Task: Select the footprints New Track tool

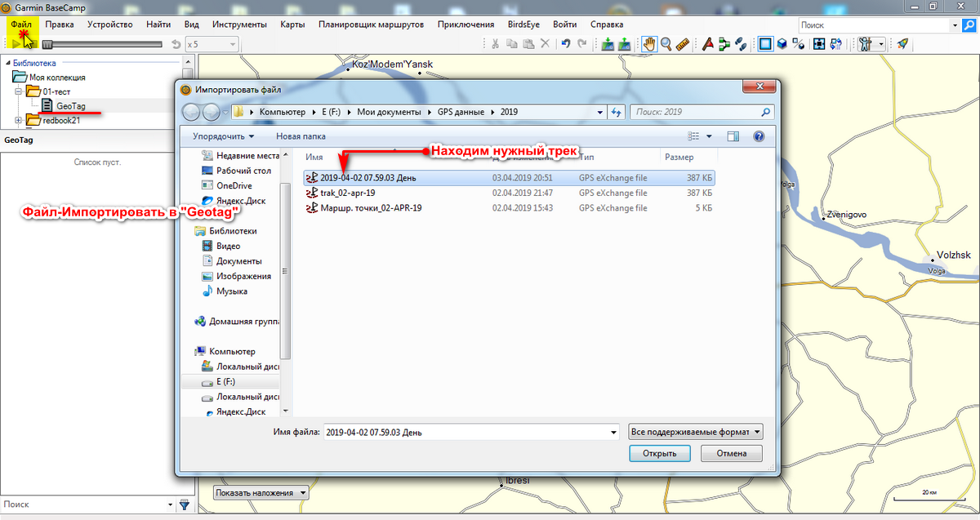Action: click(741, 44)
